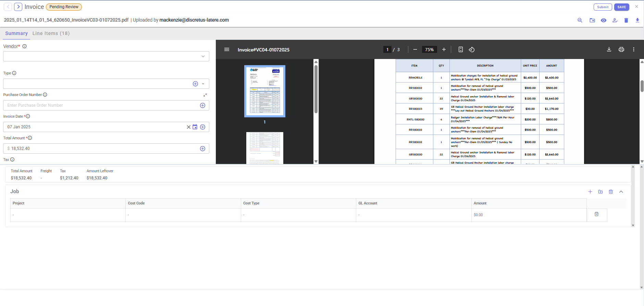The height and width of the screenshot is (306, 644).
Task: Open the invoice date calendar picker
Action: [195, 127]
